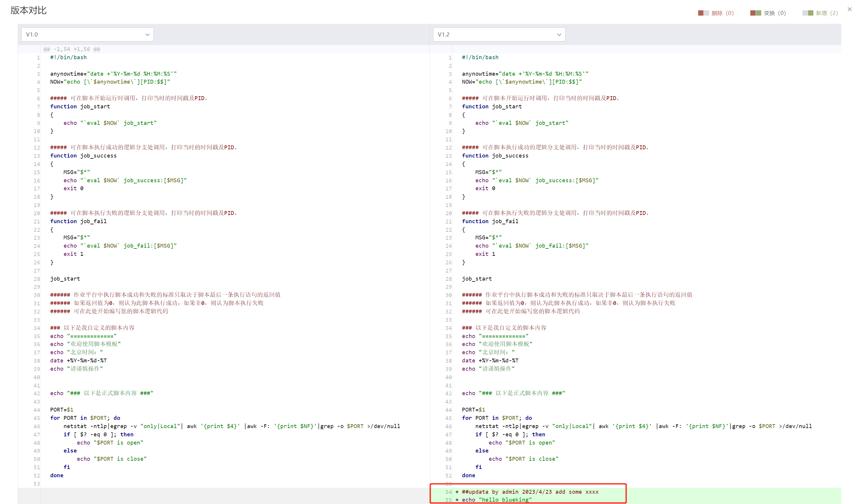Click echo "$PORT is open" in right pane

tap(522, 442)
